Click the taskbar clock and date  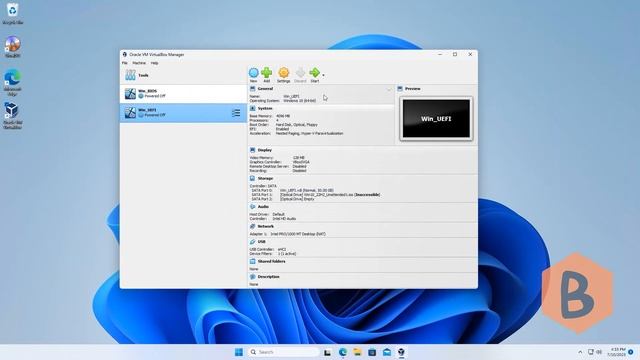click(616, 352)
